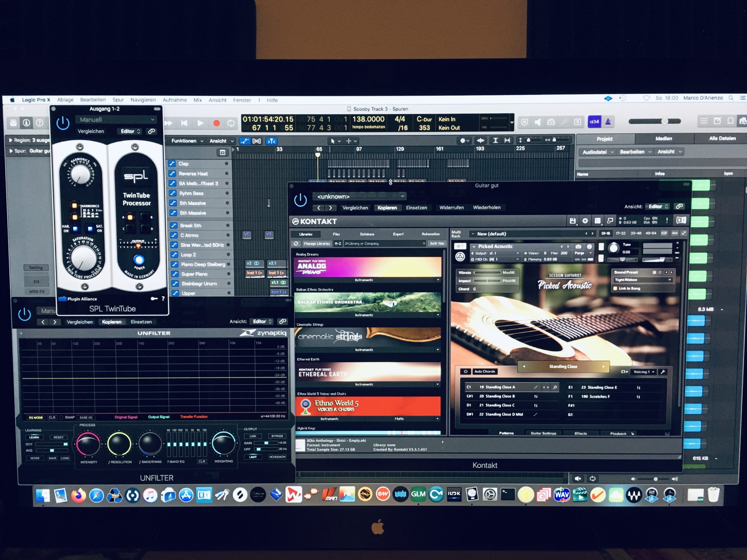Click the key icon in Plugin Alliance bar
The width and height of the screenshot is (747, 560).
[154, 299]
